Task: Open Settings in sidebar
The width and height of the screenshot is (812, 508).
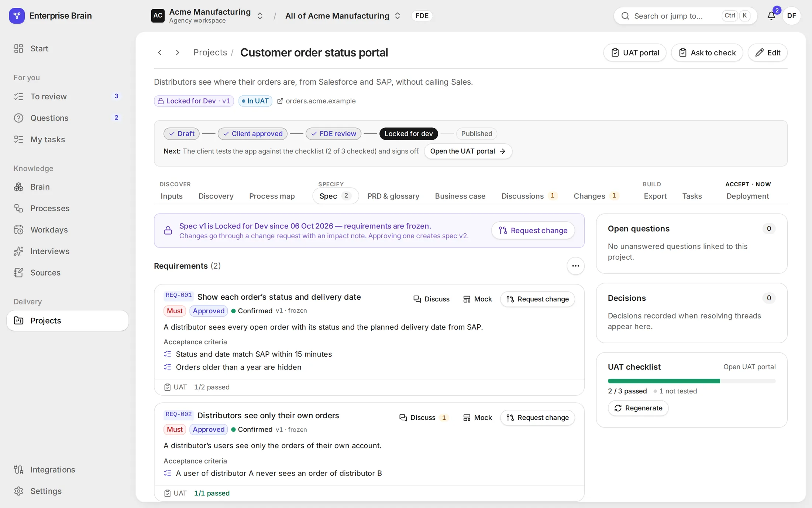Action: pyautogui.click(x=68, y=491)
